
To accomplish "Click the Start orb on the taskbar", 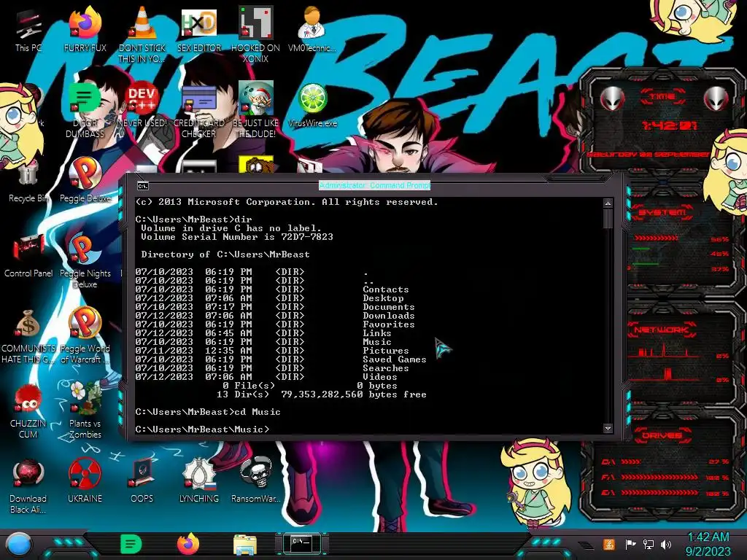I will (x=19, y=545).
